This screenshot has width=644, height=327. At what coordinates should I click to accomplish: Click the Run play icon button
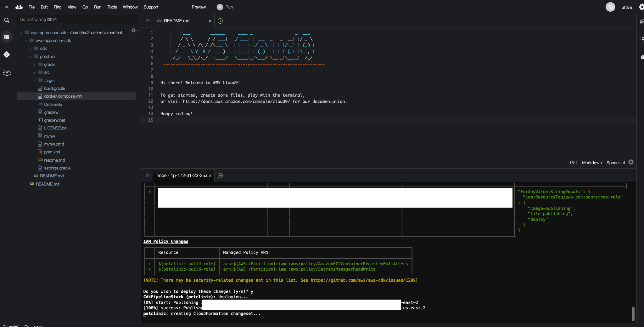(x=220, y=7)
